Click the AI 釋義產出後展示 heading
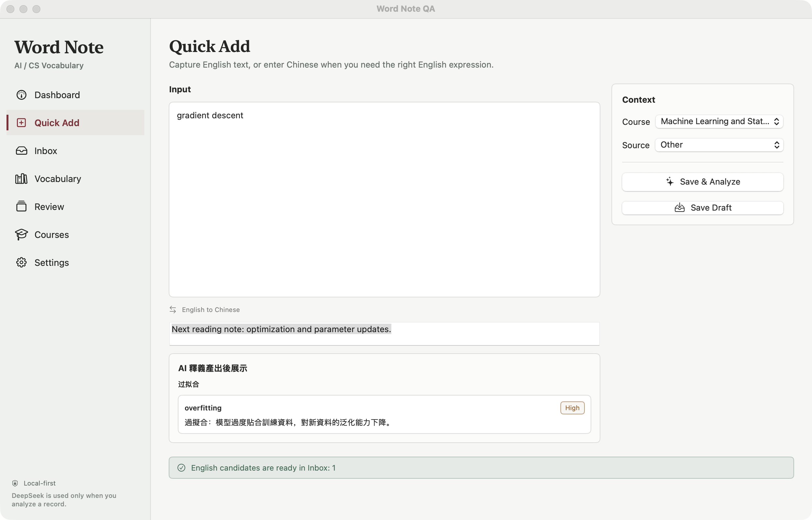This screenshot has height=520, width=812. click(213, 369)
